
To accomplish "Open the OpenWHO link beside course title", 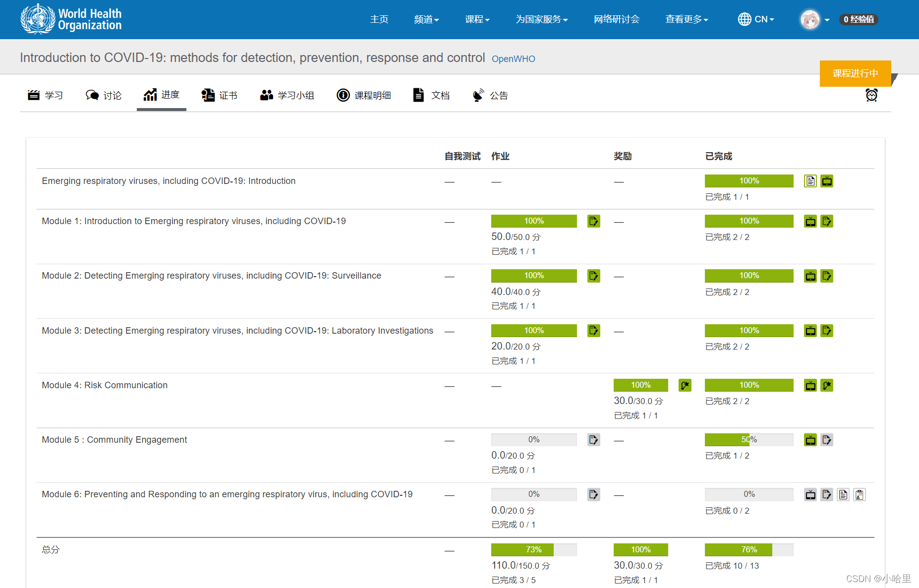I will 513,59.
